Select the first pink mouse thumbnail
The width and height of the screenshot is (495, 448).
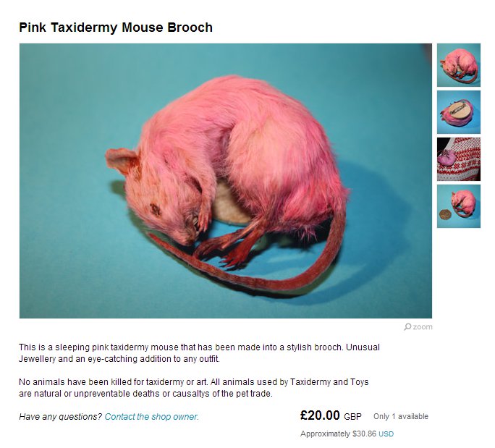pyautogui.click(x=459, y=65)
